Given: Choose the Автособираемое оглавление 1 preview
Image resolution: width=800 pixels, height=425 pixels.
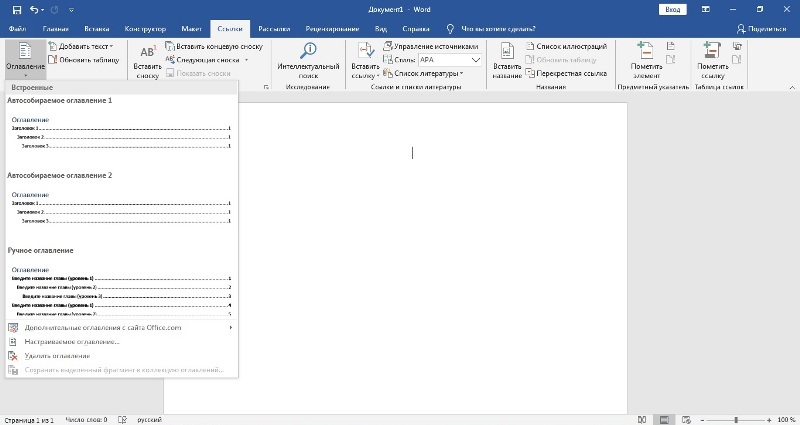Looking at the screenshot, I should point(120,133).
